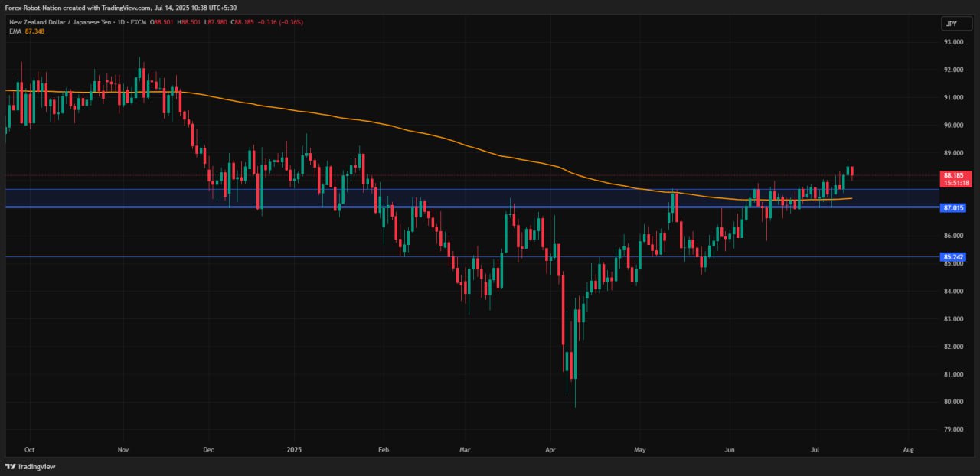The height and width of the screenshot is (476, 980).
Task: Click 80.000 on the price axis
Action: point(953,402)
